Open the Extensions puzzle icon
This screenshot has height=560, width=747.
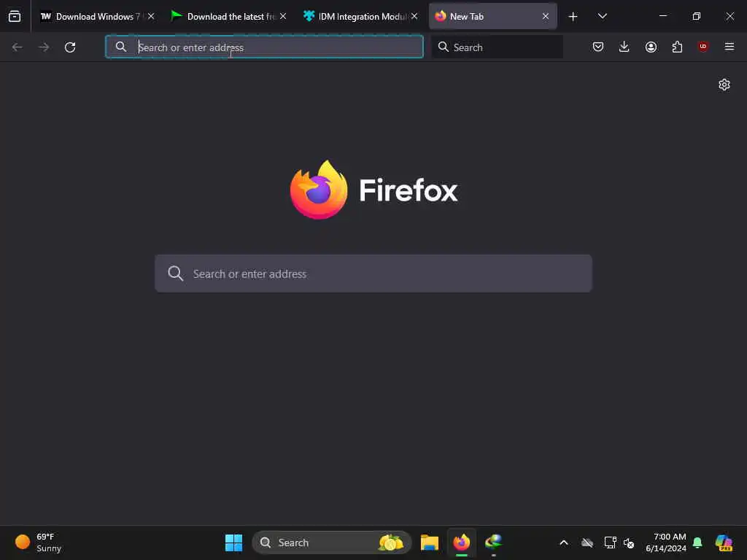(677, 47)
